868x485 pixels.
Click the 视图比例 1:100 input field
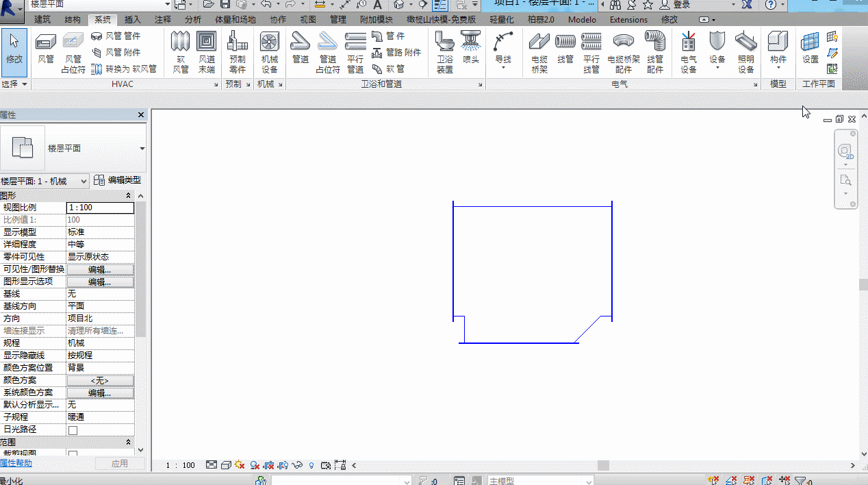[100, 208]
